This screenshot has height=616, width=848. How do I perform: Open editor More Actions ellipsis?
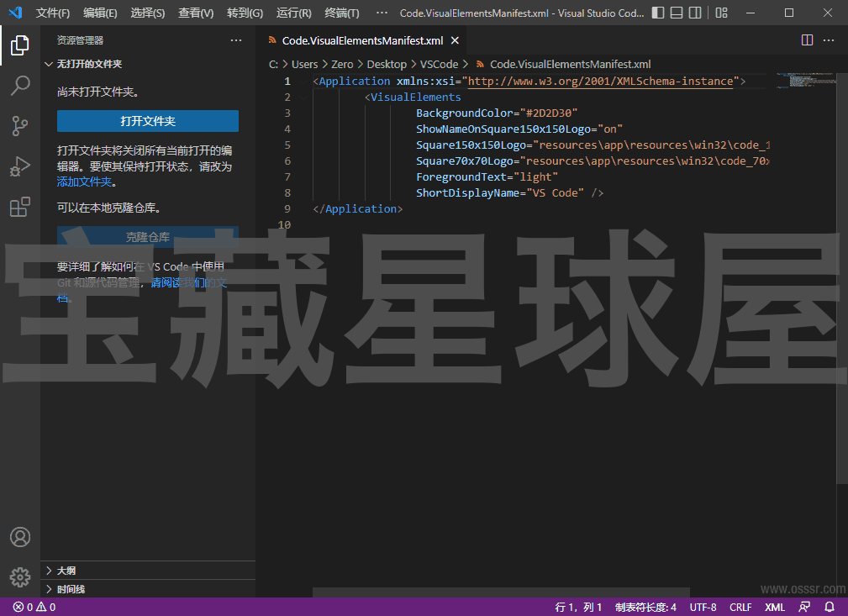(829, 40)
